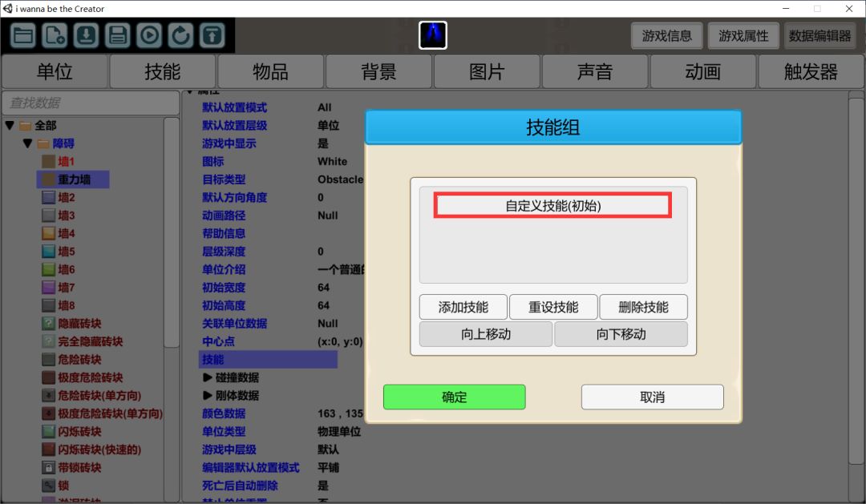Collapse the 全部 root folder
The height and width of the screenshot is (504, 866).
[10, 126]
